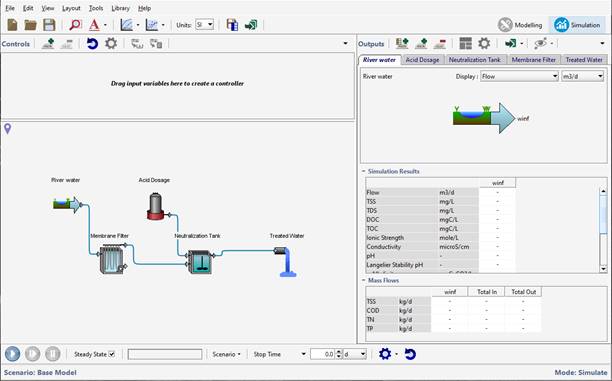Click the magnifier search icon in the main toolbar
612x381 pixels.
click(x=75, y=25)
